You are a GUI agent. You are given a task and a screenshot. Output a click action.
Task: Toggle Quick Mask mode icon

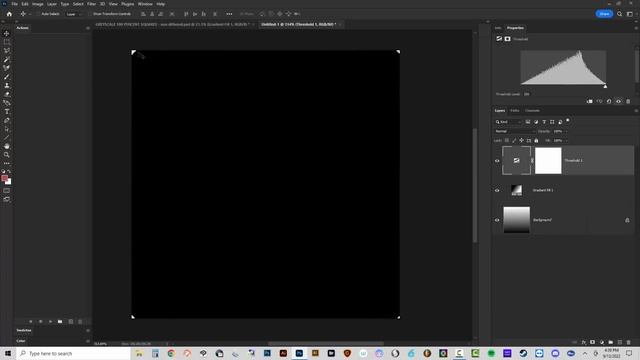[x=7, y=191]
